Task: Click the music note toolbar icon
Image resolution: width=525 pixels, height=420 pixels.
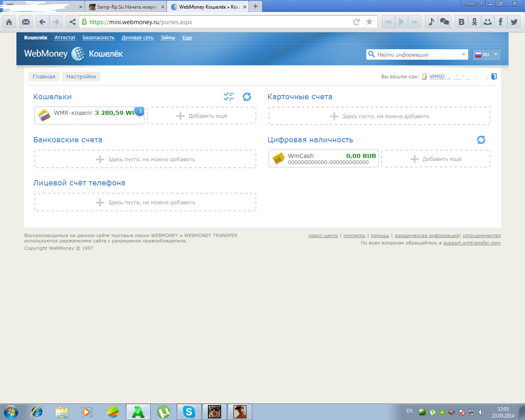Action: point(431,22)
